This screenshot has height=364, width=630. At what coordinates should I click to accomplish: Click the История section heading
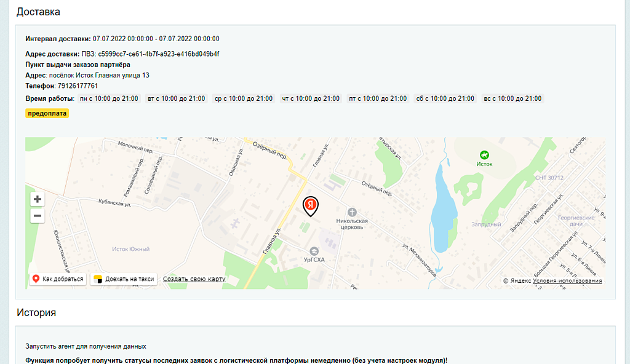pos(36,312)
